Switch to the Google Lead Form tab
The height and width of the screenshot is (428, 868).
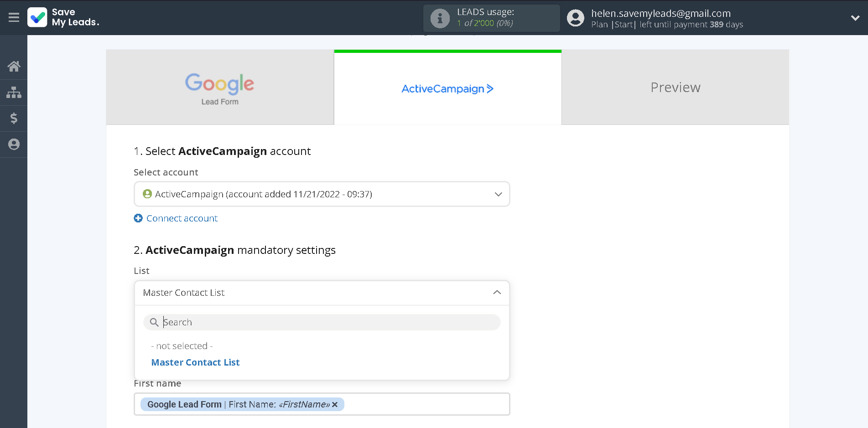pos(220,88)
